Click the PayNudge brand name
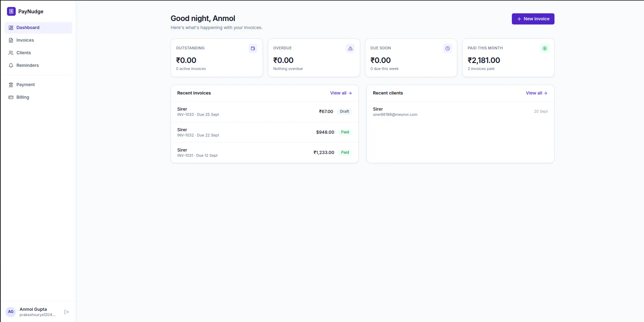The width and height of the screenshot is (644, 322). pos(31,12)
